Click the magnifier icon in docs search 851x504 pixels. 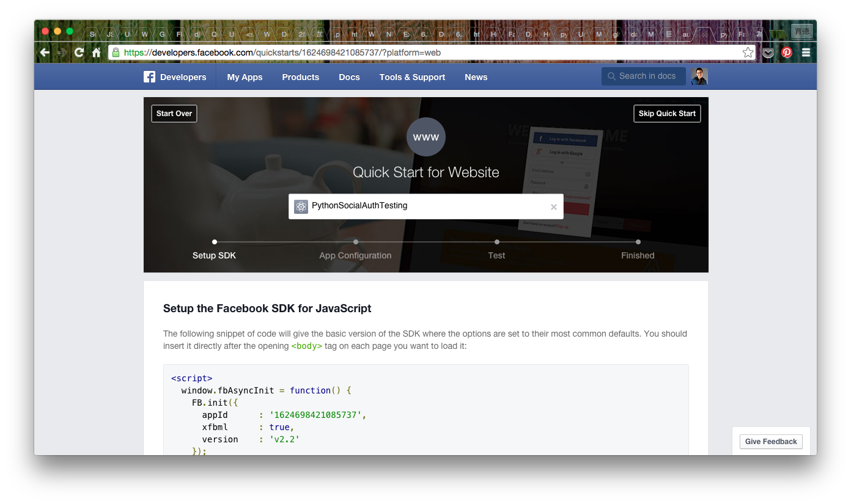(x=611, y=76)
